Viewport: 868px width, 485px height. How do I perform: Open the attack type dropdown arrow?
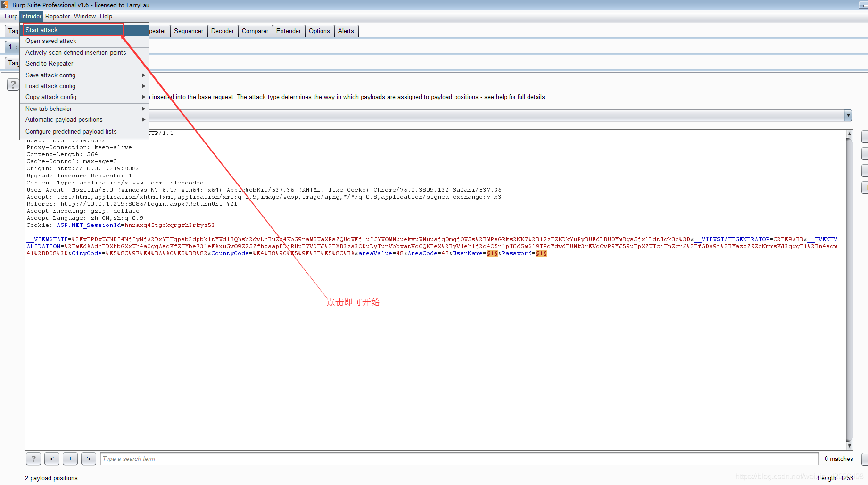pyautogui.click(x=848, y=115)
